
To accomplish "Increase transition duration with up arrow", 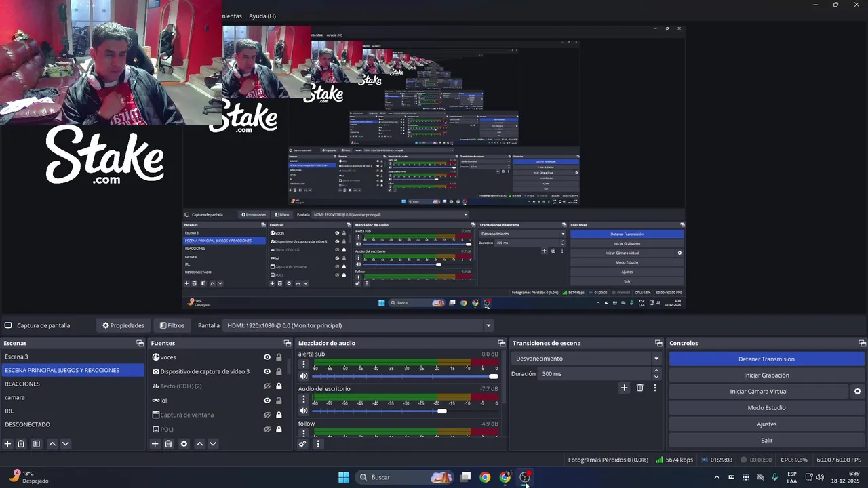I will [656, 371].
